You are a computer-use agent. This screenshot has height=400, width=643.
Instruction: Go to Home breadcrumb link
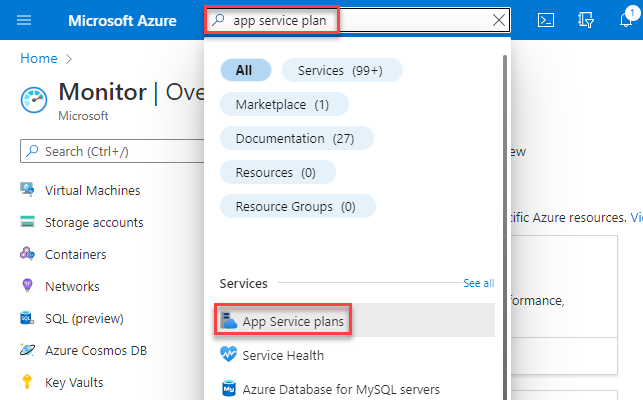coord(38,59)
